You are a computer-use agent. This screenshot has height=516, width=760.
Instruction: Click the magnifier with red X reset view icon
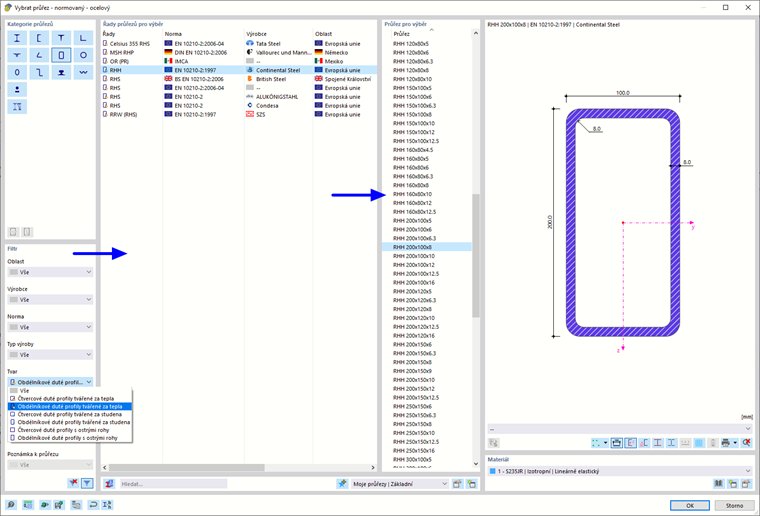(x=746, y=443)
